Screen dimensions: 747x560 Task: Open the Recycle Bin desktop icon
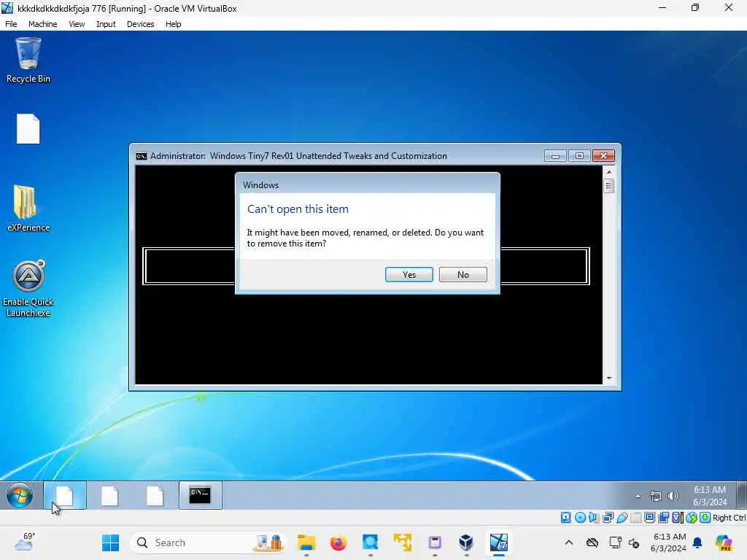[28, 61]
